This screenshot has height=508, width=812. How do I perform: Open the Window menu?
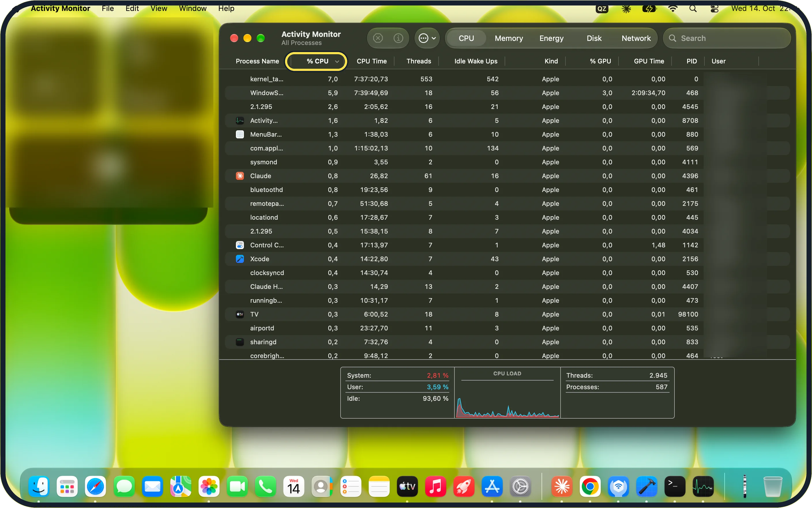pos(193,8)
